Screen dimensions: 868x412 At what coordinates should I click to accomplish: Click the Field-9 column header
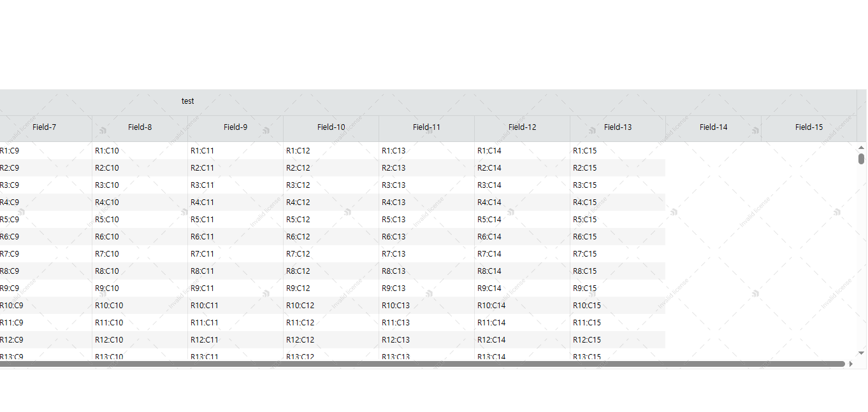pyautogui.click(x=235, y=127)
